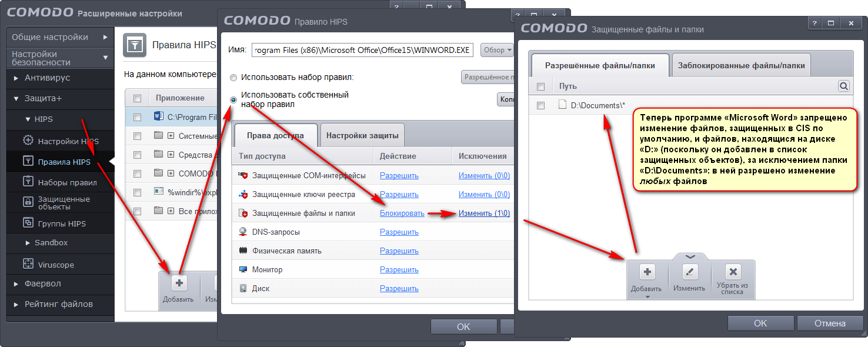Open HIPS settings gear icon in sidebar
This screenshot has width=868, height=347.
click(28, 141)
